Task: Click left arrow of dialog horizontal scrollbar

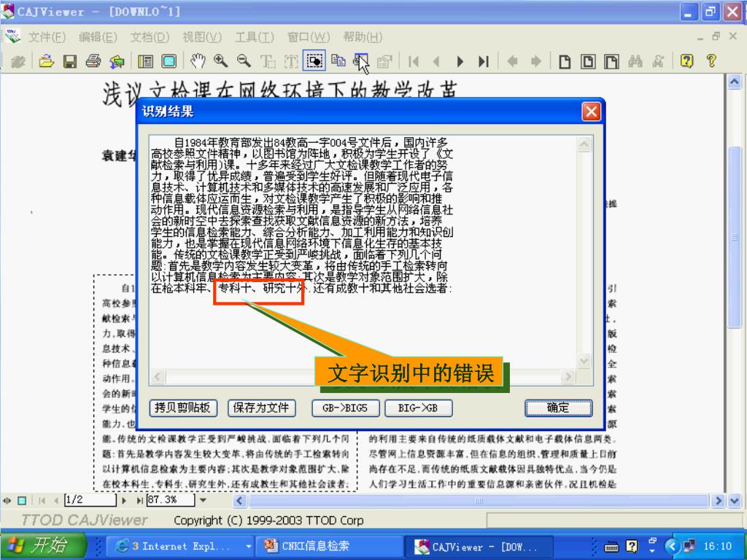Action: [158, 377]
